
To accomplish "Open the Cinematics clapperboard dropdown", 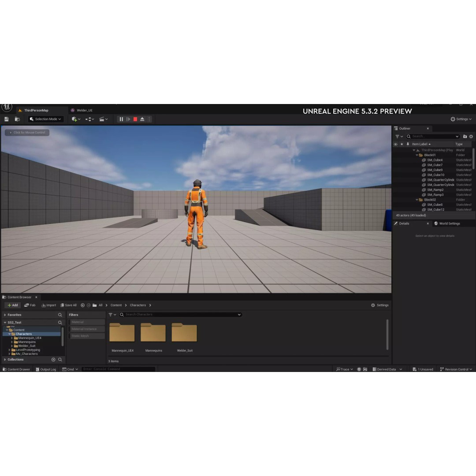I will coord(103,119).
